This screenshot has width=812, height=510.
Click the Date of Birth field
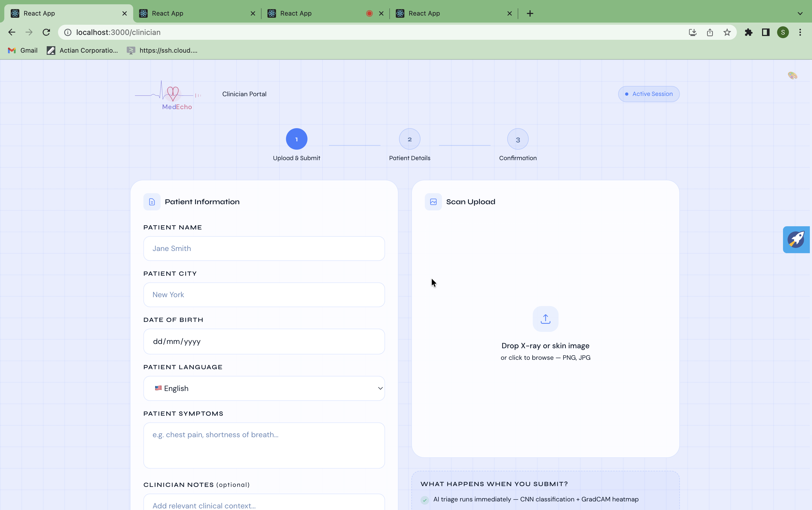(x=264, y=341)
